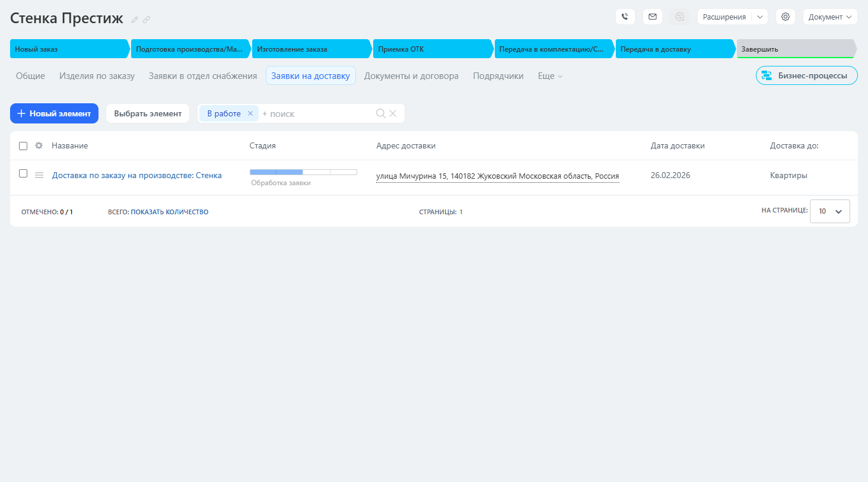Click the pencil icon to edit title
The image size is (868, 482).
[x=135, y=20]
